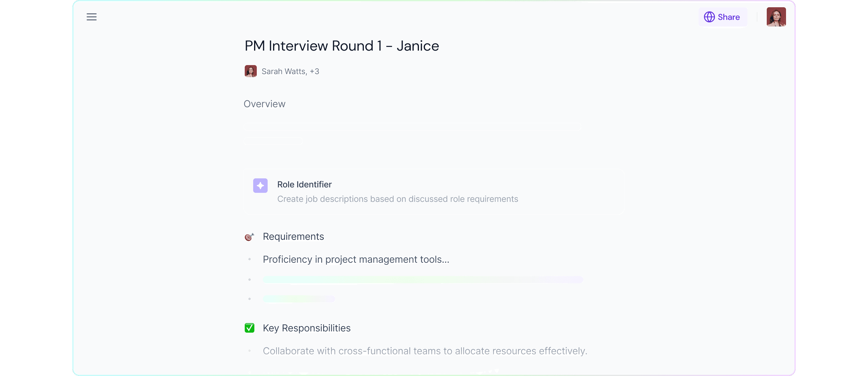Click the Role Identifier sparkle icon
The width and height of the screenshot is (868, 376).
(260, 185)
